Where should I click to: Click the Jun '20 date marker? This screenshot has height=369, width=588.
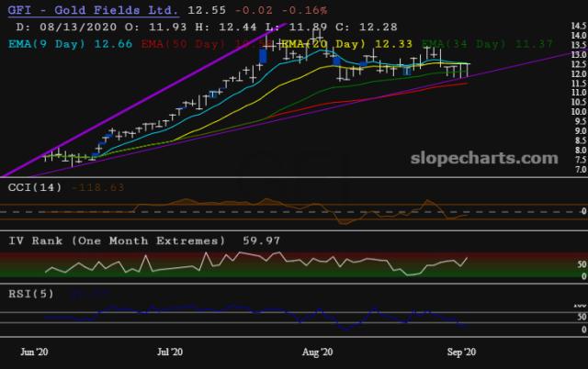pyautogui.click(x=35, y=352)
